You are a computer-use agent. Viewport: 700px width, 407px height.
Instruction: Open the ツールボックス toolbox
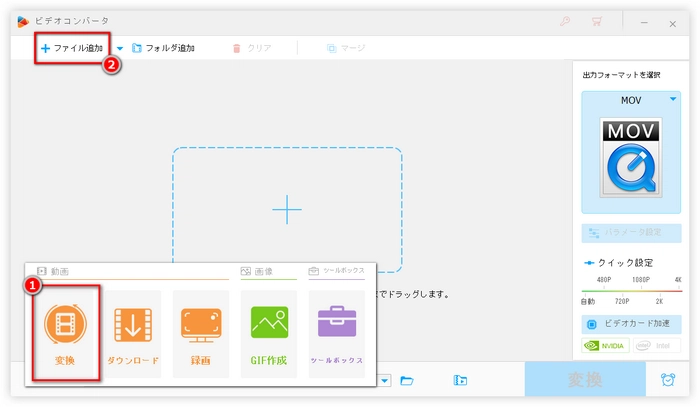tap(337, 332)
